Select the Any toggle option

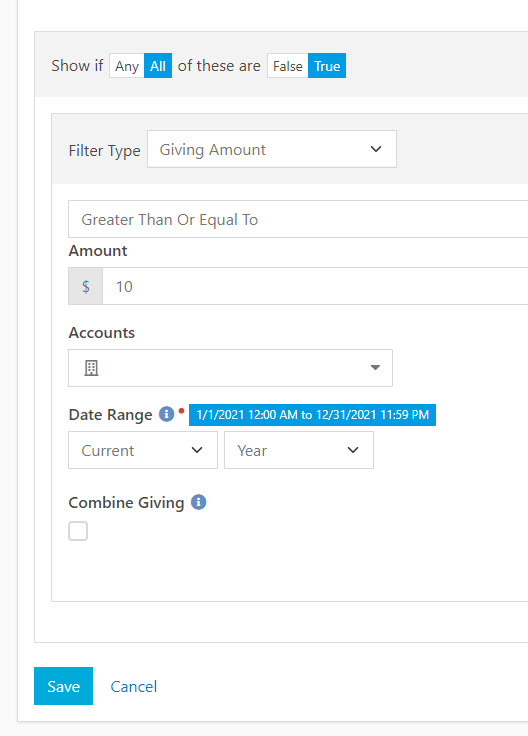pyautogui.click(x=127, y=66)
